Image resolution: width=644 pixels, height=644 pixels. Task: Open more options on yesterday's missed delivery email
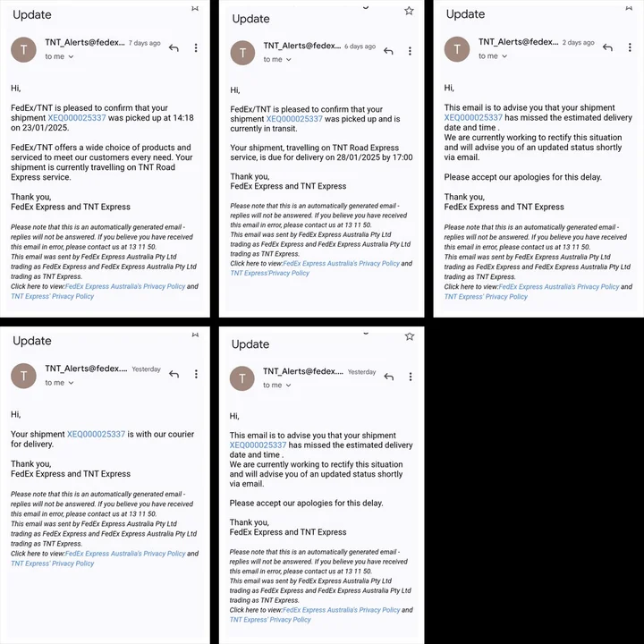point(411,377)
